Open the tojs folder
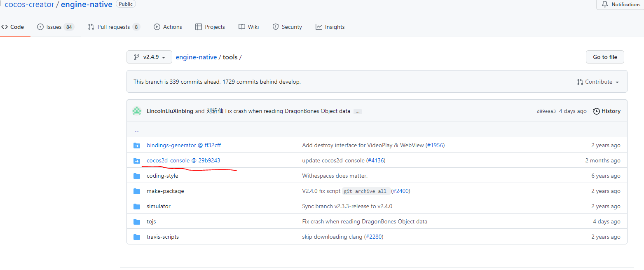 151,221
